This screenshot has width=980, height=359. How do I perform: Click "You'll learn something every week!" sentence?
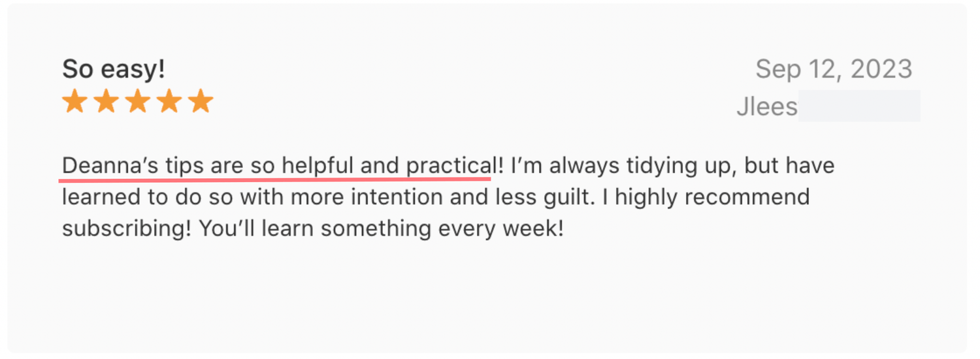[x=381, y=228]
